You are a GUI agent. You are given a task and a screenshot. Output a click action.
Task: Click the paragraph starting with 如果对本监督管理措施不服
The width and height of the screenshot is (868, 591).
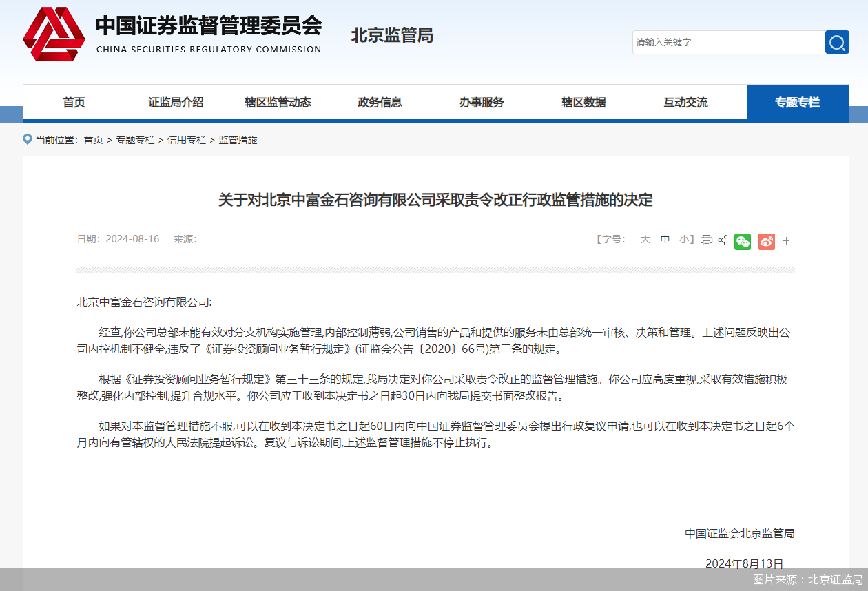435,434
